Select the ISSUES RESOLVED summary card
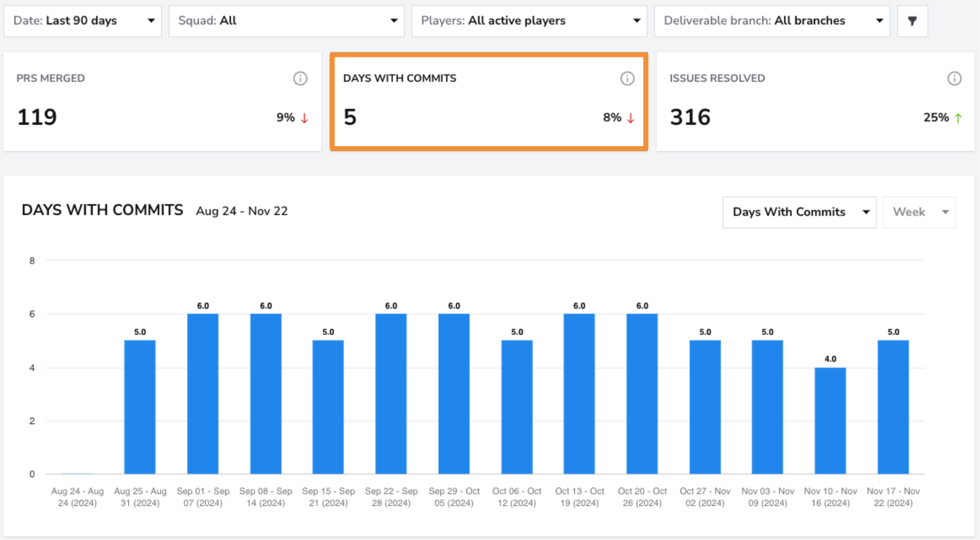The image size is (980, 540). pyautogui.click(x=815, y=101)
